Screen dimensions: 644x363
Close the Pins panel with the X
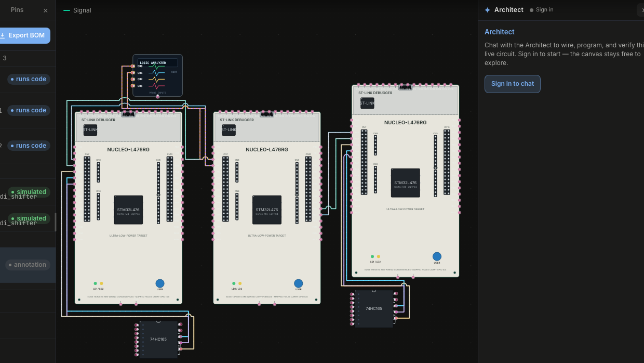46,10
